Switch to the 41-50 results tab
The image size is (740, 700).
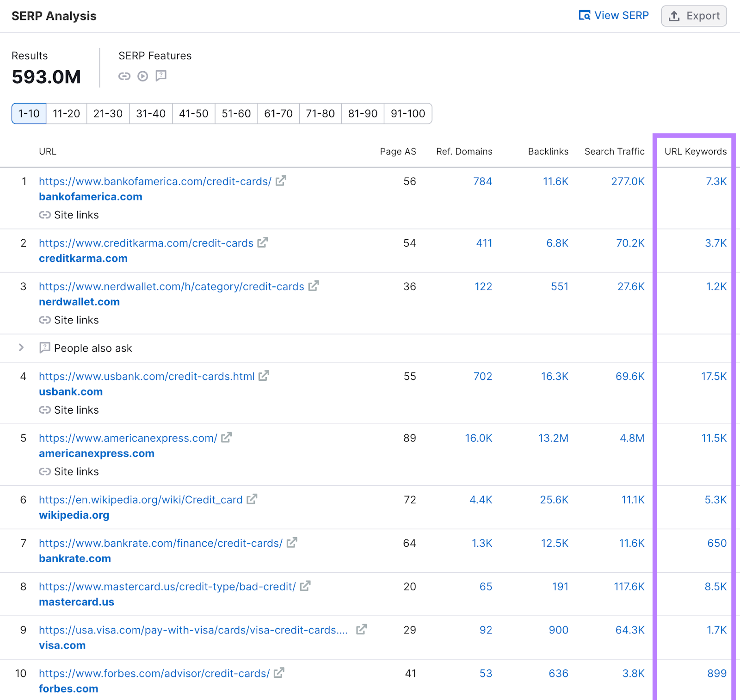pyautogui.click(x=194, y=113)
